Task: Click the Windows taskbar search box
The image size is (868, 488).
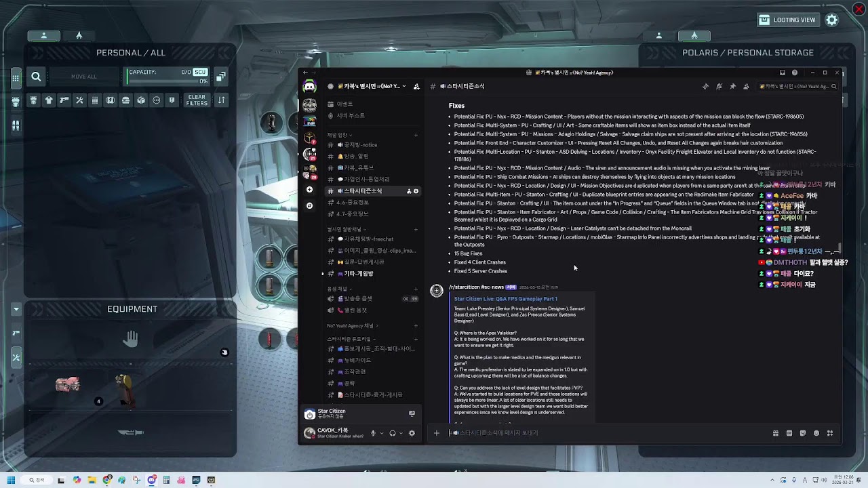Action: click(x=37, y=480)
